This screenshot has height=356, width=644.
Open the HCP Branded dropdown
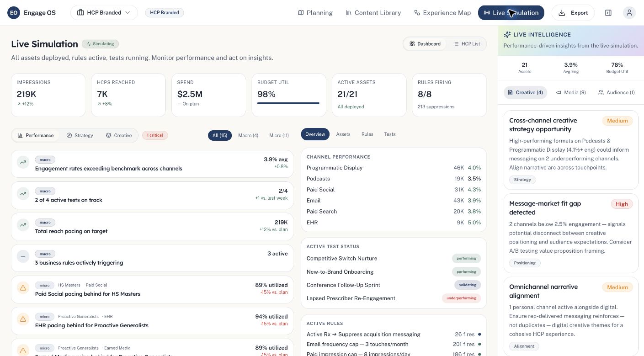click(104, 13)
